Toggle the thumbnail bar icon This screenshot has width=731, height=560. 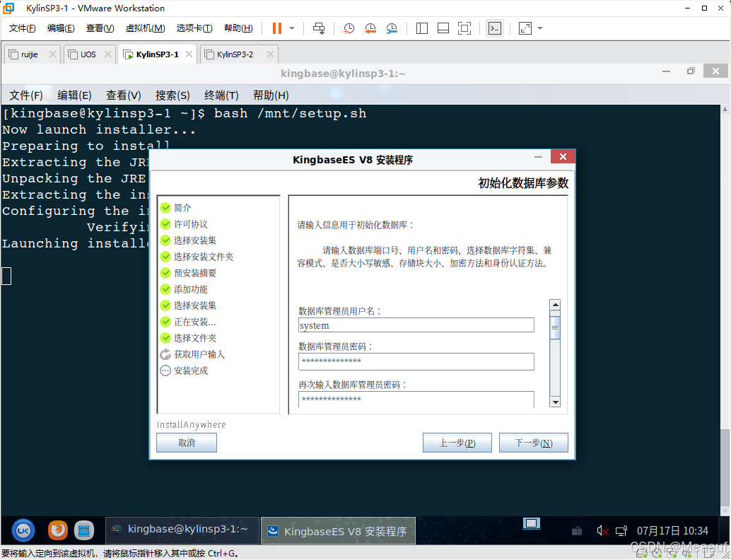click(x=443, y=28)
